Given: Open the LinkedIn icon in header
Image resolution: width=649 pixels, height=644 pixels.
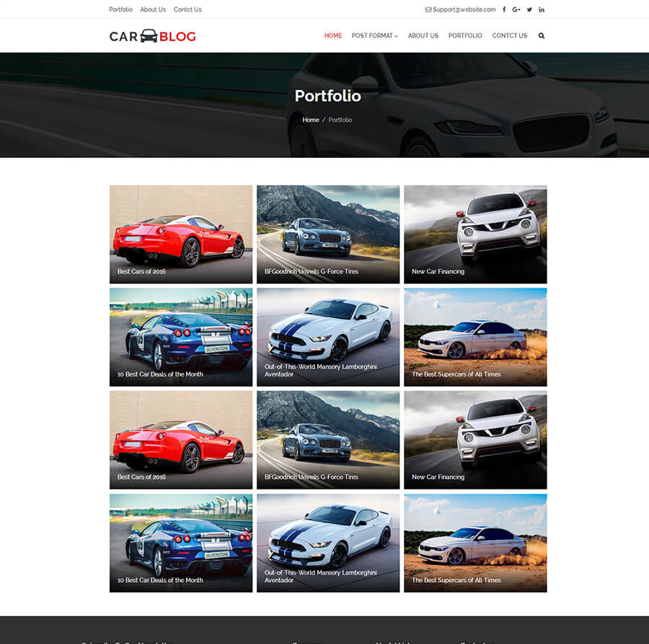Looking at the screenshot, I should (x=542, y=9).
